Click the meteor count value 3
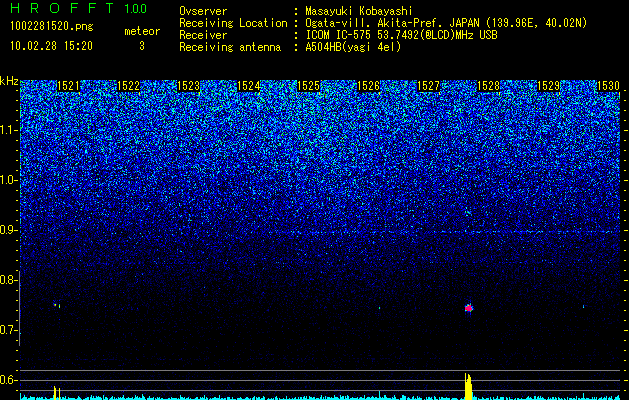 [142, 46]
